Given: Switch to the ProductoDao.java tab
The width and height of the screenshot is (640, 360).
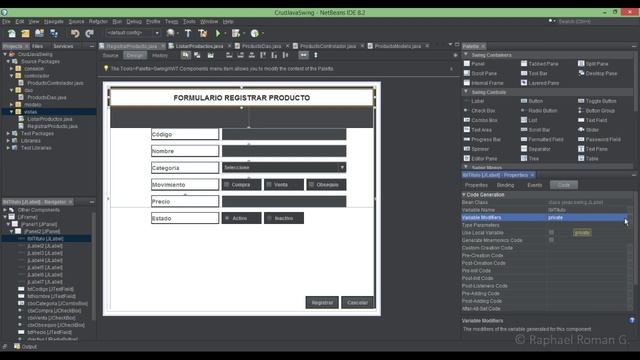Looking at the screenshot, I should pyautogui.click(x=261, y=46).
